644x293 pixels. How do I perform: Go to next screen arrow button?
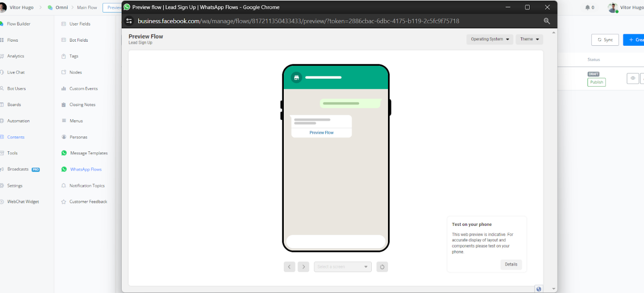(303, 267)
